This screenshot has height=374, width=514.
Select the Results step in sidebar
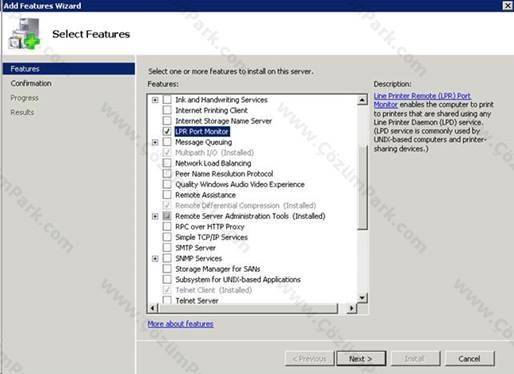pyautogui.click(x=22, y=112)
